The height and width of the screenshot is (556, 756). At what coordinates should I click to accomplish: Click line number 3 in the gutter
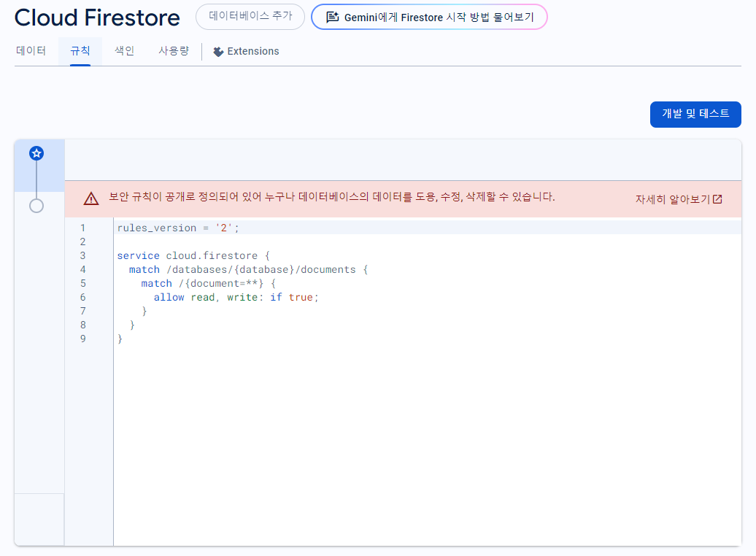coord(83,255)
